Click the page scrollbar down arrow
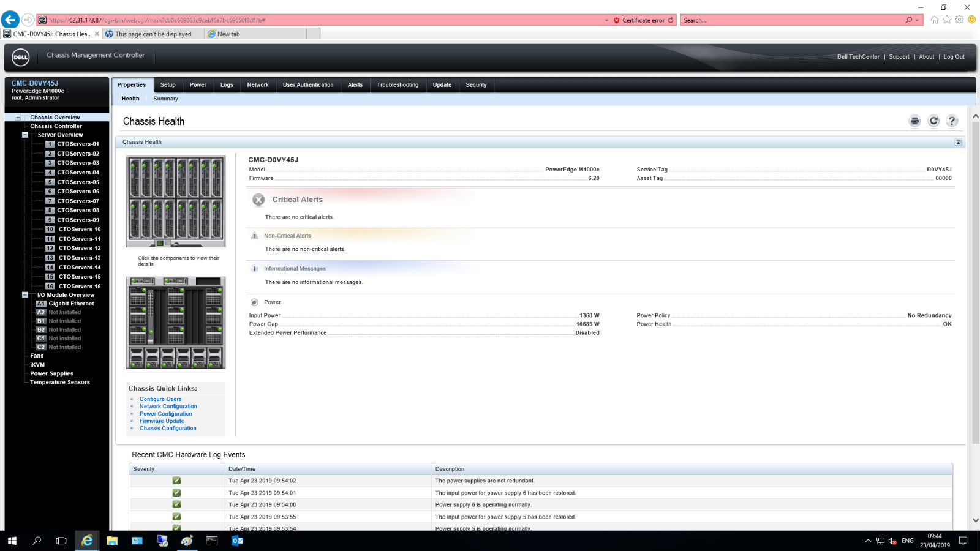The image size is (980, 551). (x=976, y=520)
